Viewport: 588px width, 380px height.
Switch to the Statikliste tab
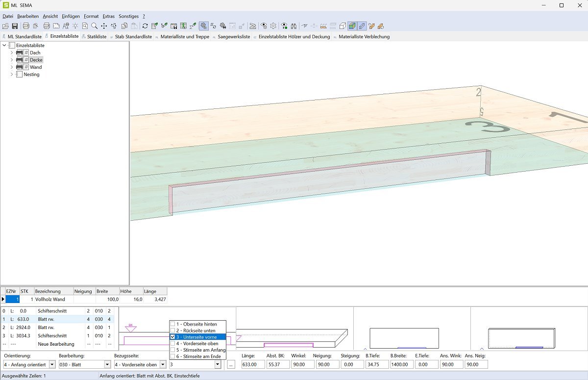[x=96, y=36]
